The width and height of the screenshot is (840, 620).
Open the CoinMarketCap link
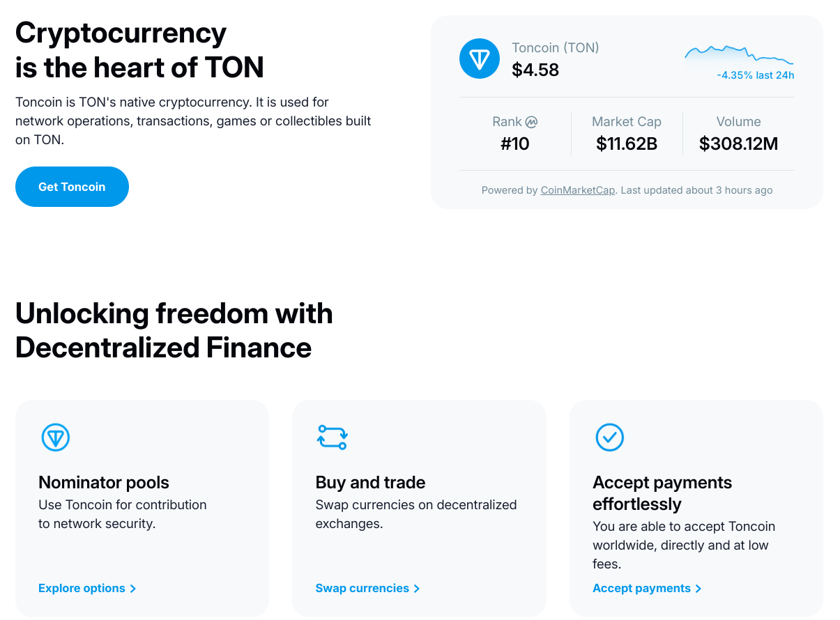tap(577, 190)
